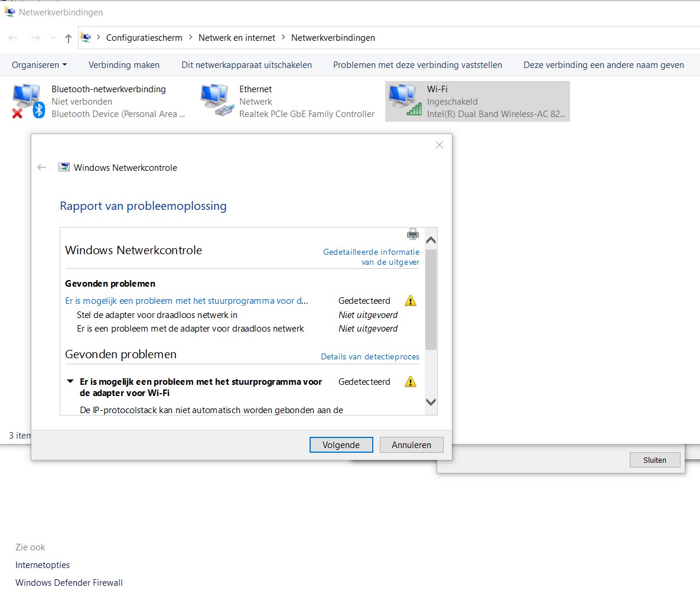The width and height of the screenshot is (700, 597).
Task: Click 'Intel(R) Dual Band Wireless-AC' text
Action: click(496, 114)
